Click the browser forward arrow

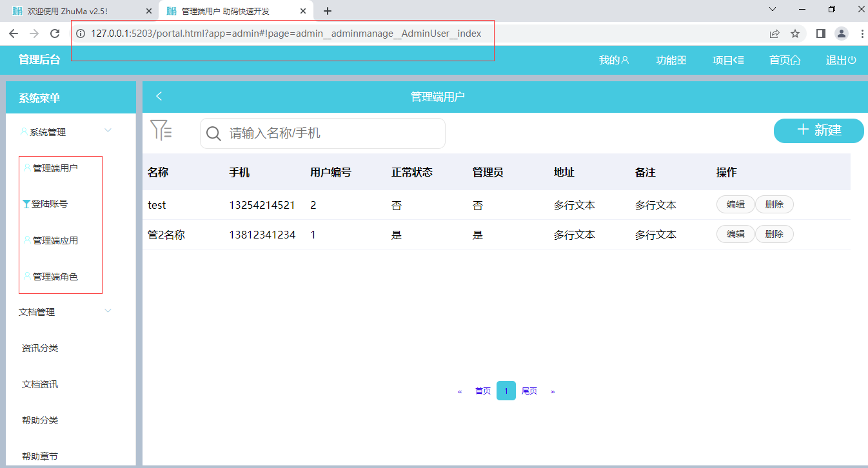tap(34, 34)
